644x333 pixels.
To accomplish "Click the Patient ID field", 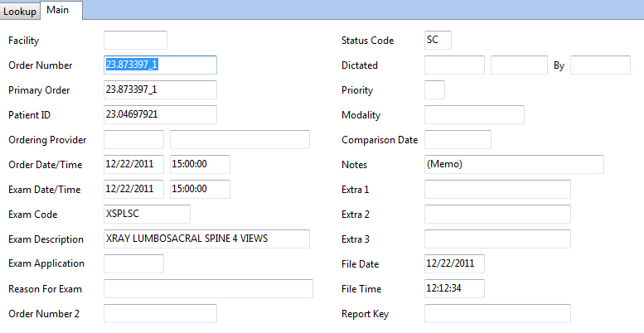I will pyautogui.click(x=160, y=114).
